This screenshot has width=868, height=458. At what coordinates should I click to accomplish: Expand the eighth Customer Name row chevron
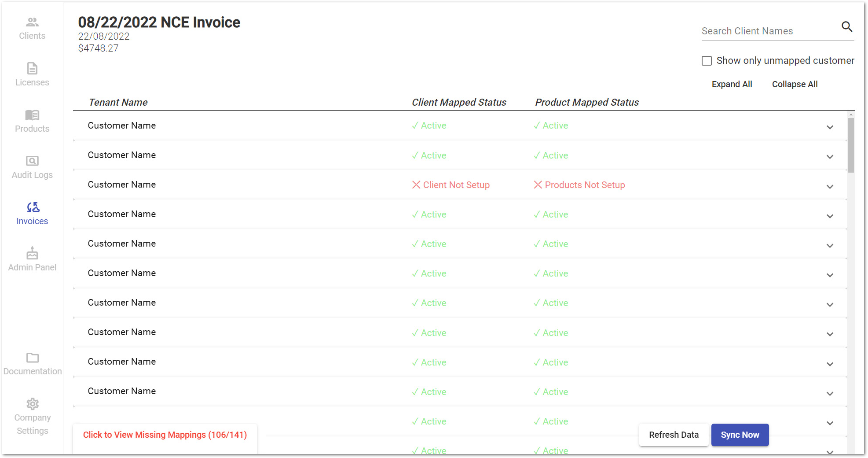(x=830, y=334)
